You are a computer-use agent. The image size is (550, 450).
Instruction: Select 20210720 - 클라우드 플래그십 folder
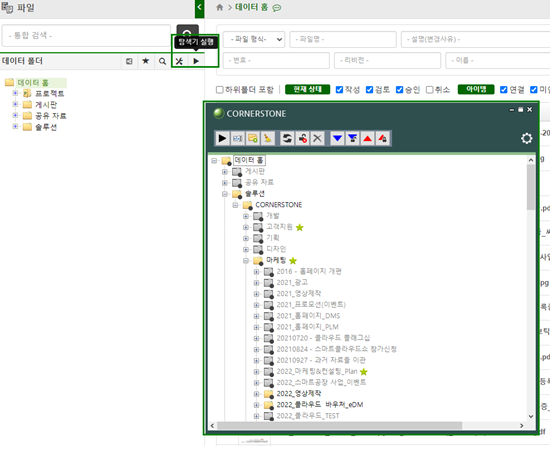[x=323, y=338]
